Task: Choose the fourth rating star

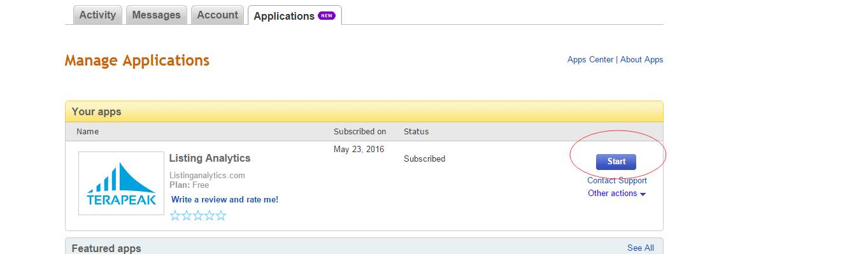Action: [210, 216]
